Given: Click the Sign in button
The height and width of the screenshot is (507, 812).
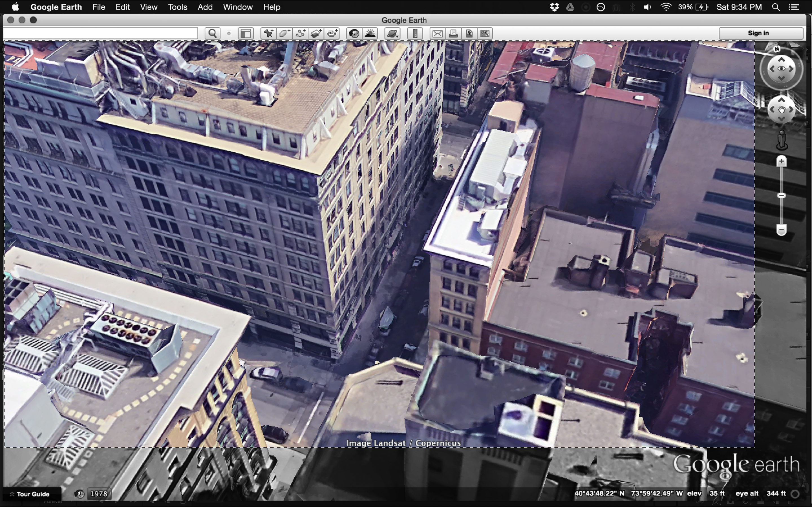Looking at the screenshot, I should [x=758, y=33].
